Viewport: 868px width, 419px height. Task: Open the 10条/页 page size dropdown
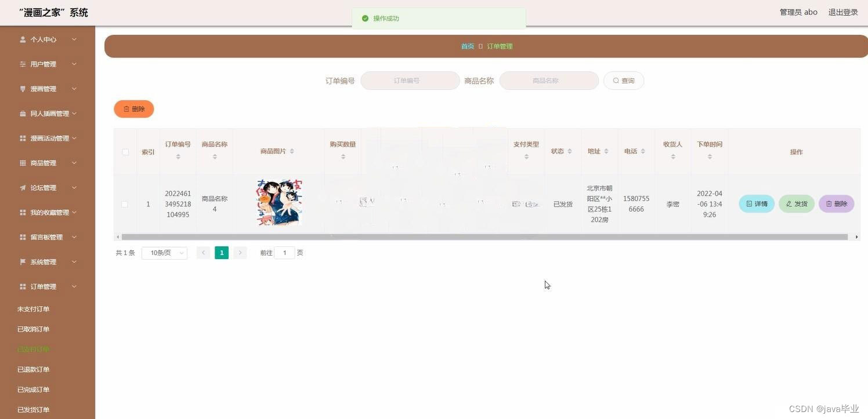coord(164,253)
